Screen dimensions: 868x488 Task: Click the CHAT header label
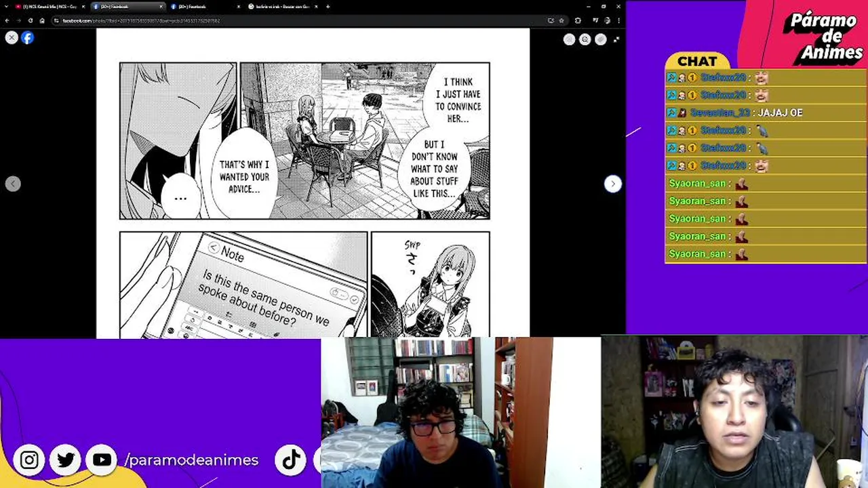click(x=696, y=61)
